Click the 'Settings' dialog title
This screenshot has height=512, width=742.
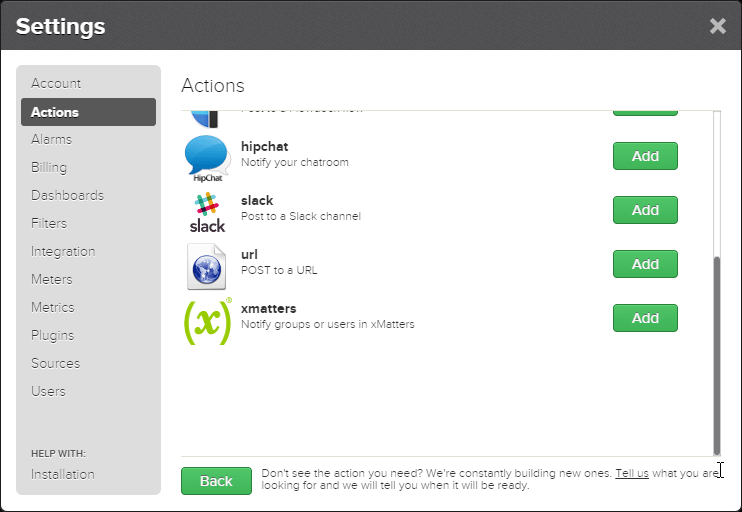point(61,26)
